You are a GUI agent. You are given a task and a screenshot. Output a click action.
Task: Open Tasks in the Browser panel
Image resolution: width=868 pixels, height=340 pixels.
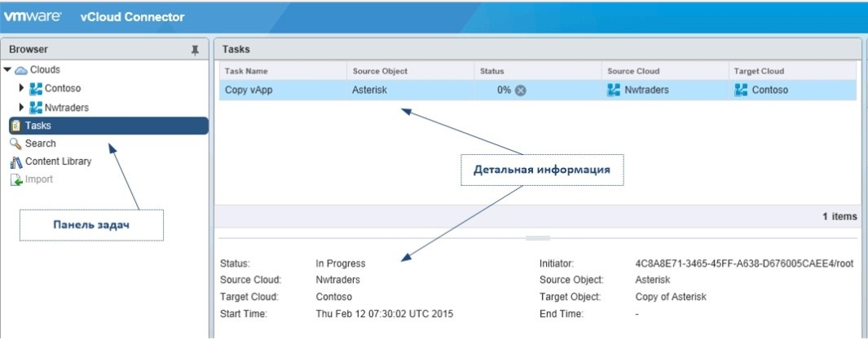click(x=108, y=126)
